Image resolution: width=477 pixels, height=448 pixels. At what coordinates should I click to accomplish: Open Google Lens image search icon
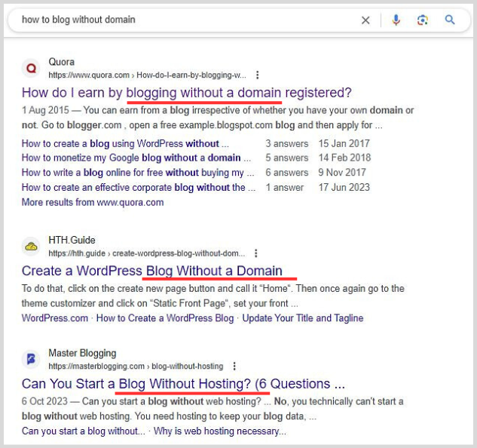click(423, 20)
